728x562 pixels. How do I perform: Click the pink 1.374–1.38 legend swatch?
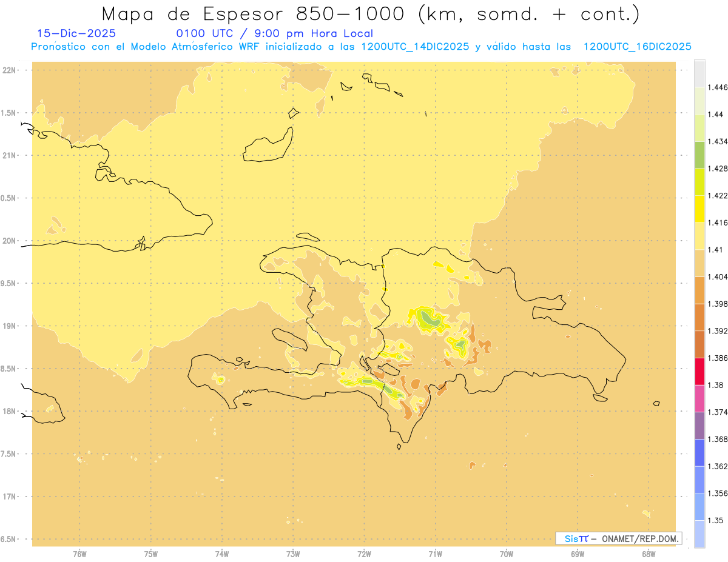point(699,398)
